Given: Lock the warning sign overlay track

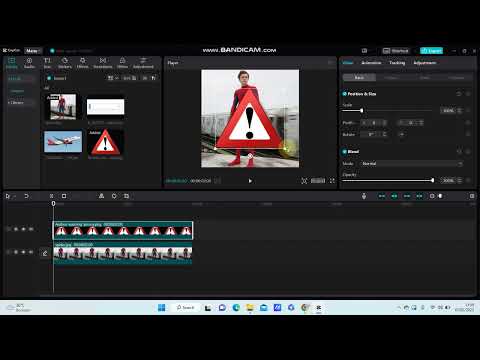Looking at the screenshot, I should tap(16, 229).
